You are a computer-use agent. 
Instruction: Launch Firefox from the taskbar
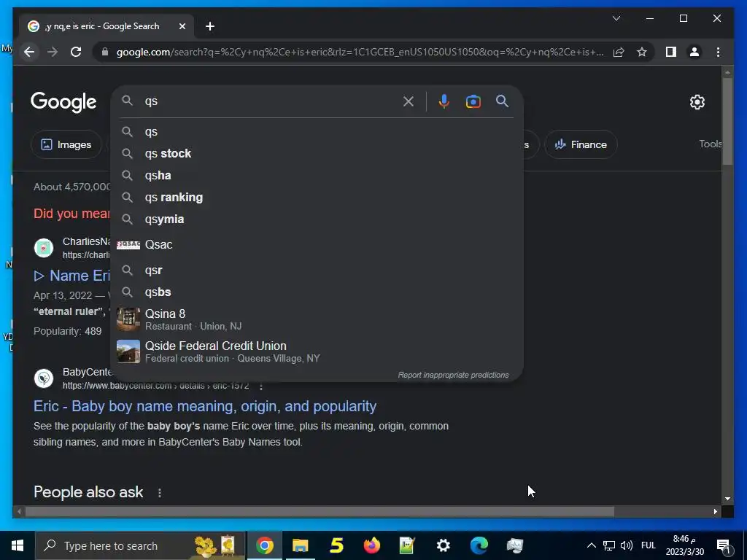pos(371,545)
